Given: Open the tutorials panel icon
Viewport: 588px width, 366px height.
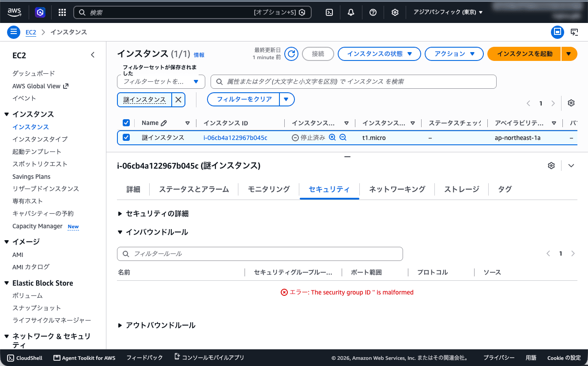Looking at the screenshot, I should 574,32.
